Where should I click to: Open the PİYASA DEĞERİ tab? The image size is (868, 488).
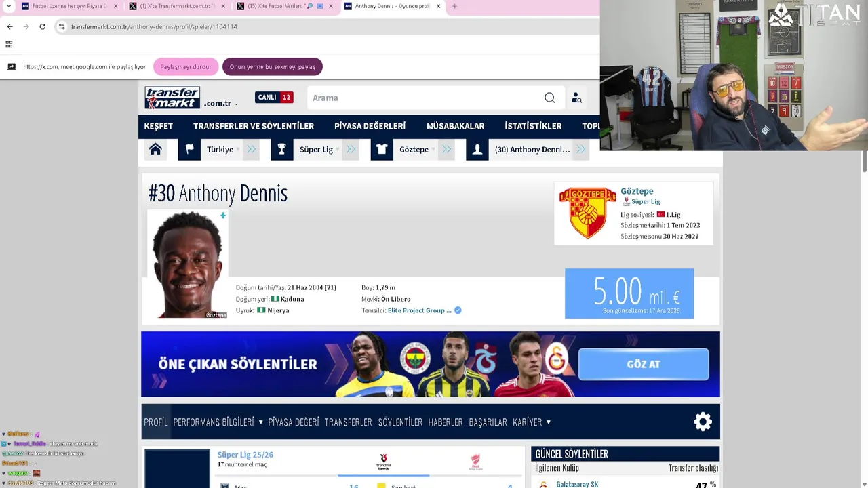click(293, 422)
